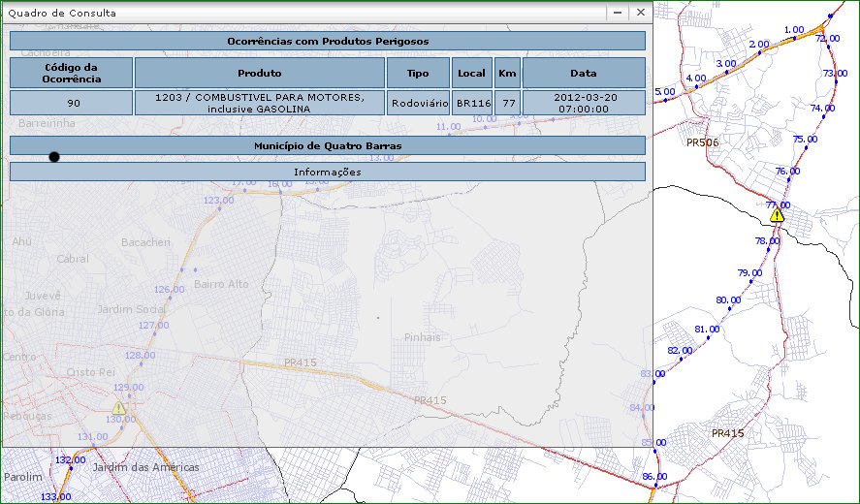Open occurrence code 90 cell

(71, 103)
